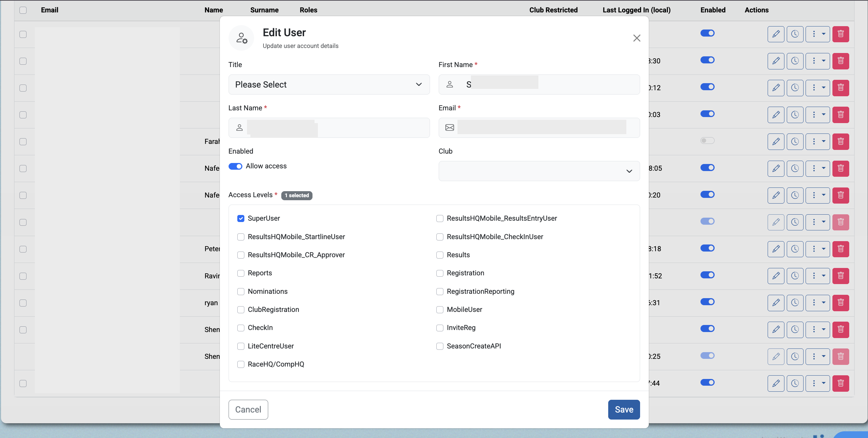The width and height of the screenshot is (868, 438).
Task: Click the pencil edit icon in the first table row
Action: pyautogui.click(x=776, y=34)
